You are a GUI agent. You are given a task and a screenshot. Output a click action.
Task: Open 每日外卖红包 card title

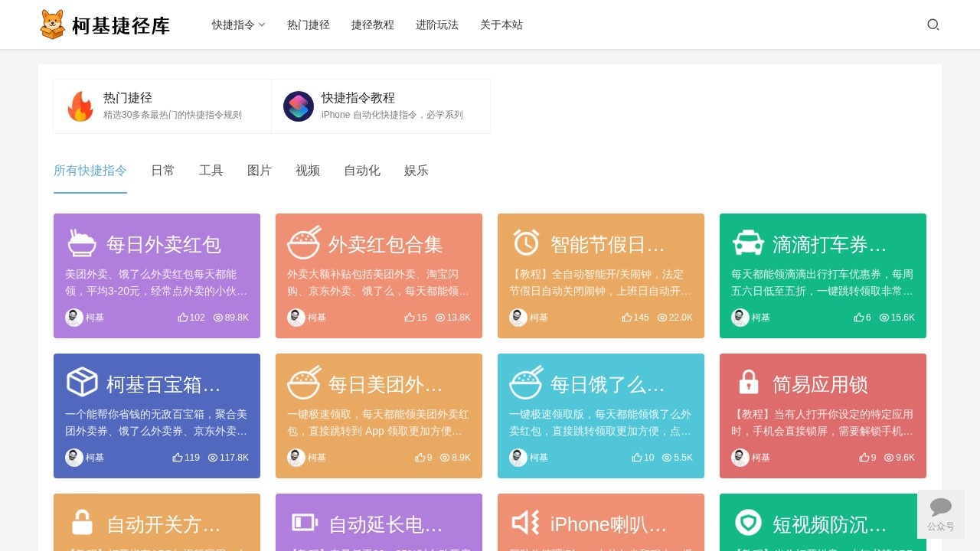(164, 244)
